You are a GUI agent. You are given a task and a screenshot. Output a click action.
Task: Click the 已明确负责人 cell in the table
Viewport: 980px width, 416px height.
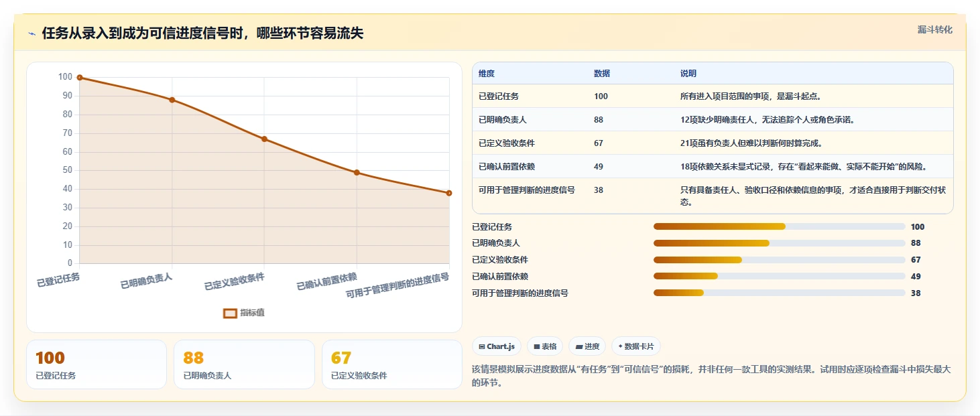point(503,120)
